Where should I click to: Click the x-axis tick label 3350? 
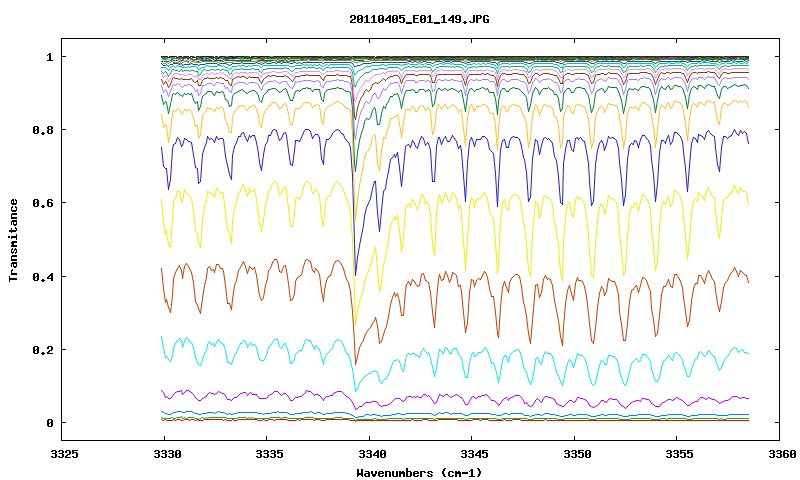pyautogui.click(x=577, y=454)
